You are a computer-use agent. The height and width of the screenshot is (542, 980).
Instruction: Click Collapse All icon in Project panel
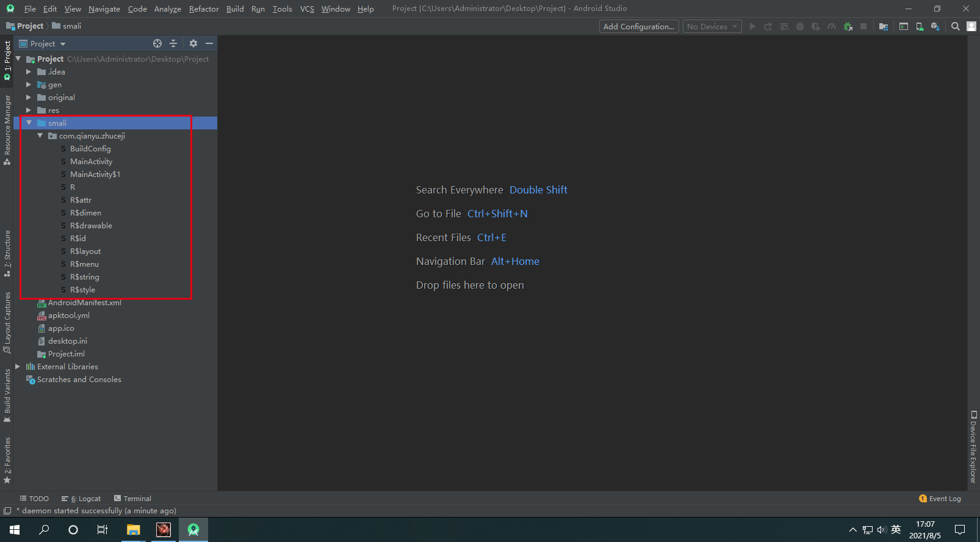click(x=173, y=43)
